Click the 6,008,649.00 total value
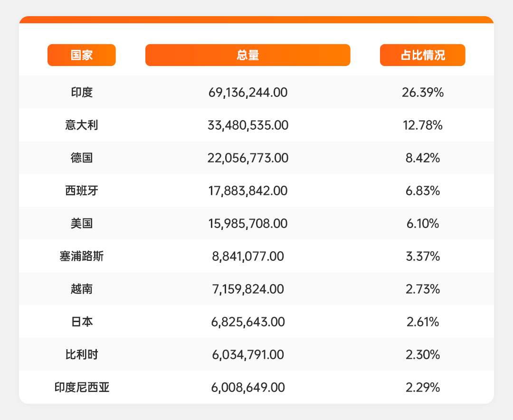This screenshot has height=420, width=513. coord(247,387)
